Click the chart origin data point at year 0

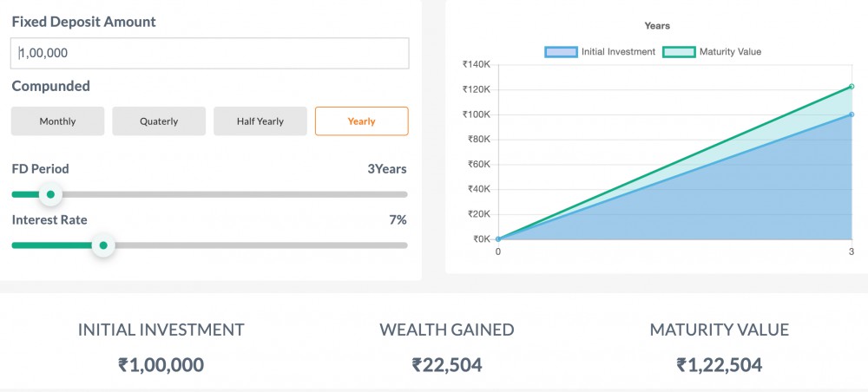498,238
